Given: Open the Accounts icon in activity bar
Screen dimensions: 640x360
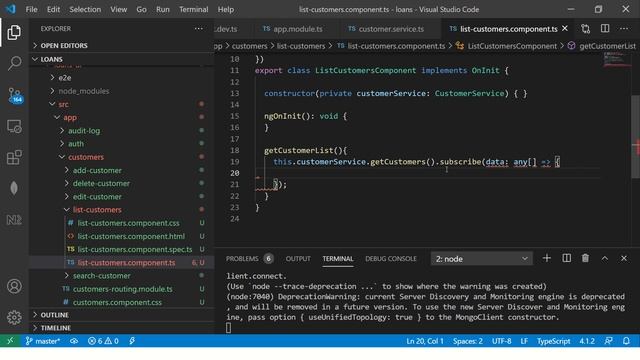Looking at the screenshot, I should click(14, 286).
